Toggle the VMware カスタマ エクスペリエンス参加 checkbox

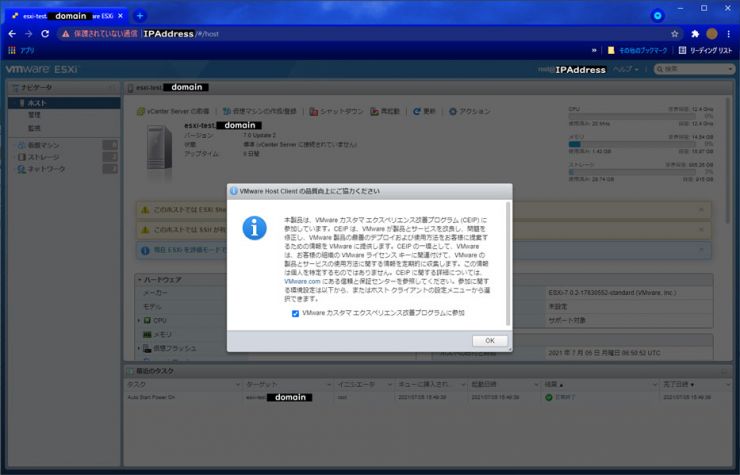tap(295, 314)
